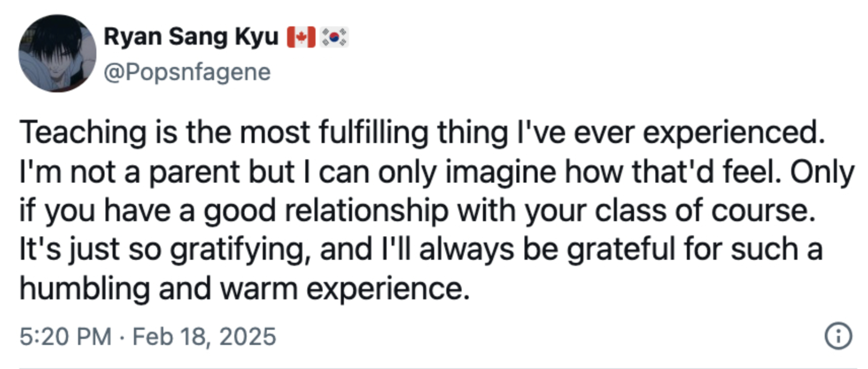Click the Feb 18, 2025 date

pyautogui.click(x=204, y=336)
